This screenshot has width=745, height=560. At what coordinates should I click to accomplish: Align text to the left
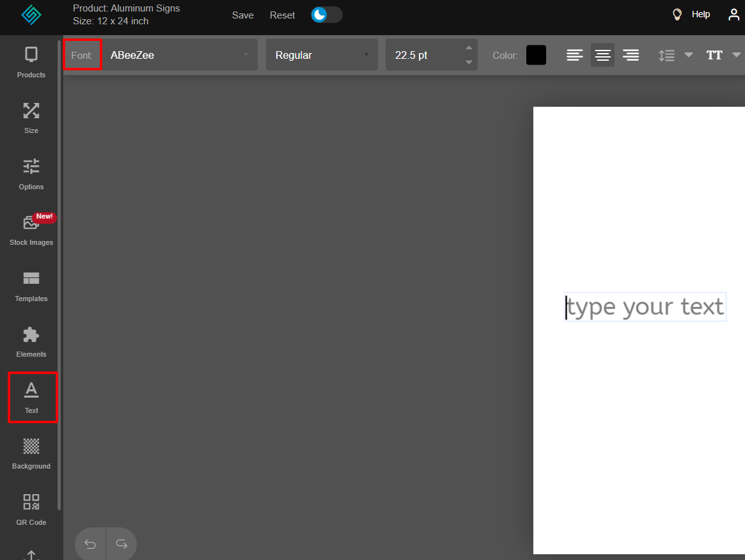574,55
